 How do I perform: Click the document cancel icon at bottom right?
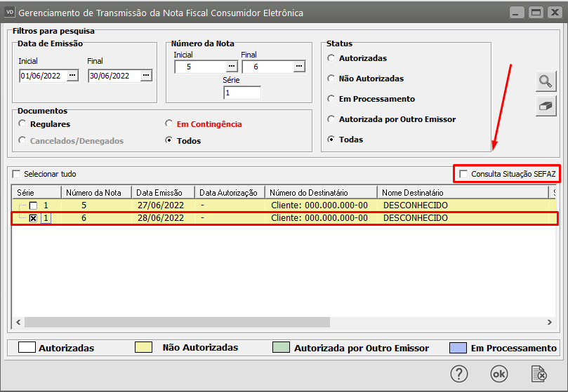539,374
